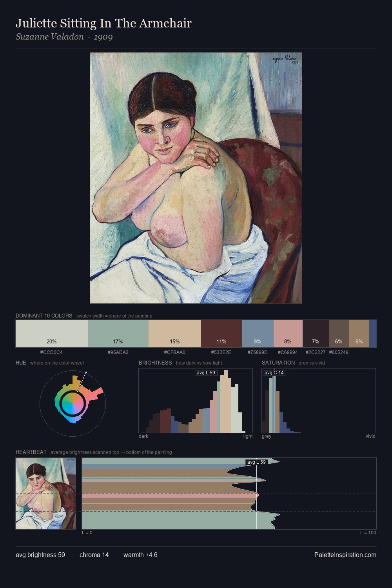The height and width of the screenshot is (588, 392).
Task: Select the narrow navy swatch at strip end
Action: [373, 334]
